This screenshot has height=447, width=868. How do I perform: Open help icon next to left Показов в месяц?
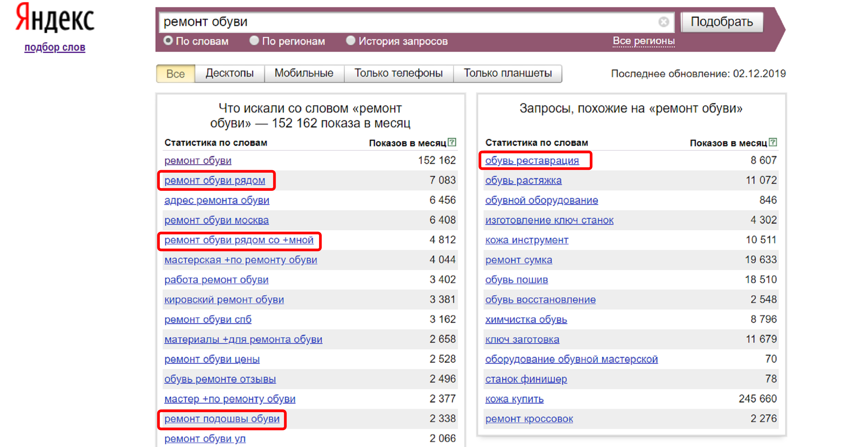click(x=452, y=142)
